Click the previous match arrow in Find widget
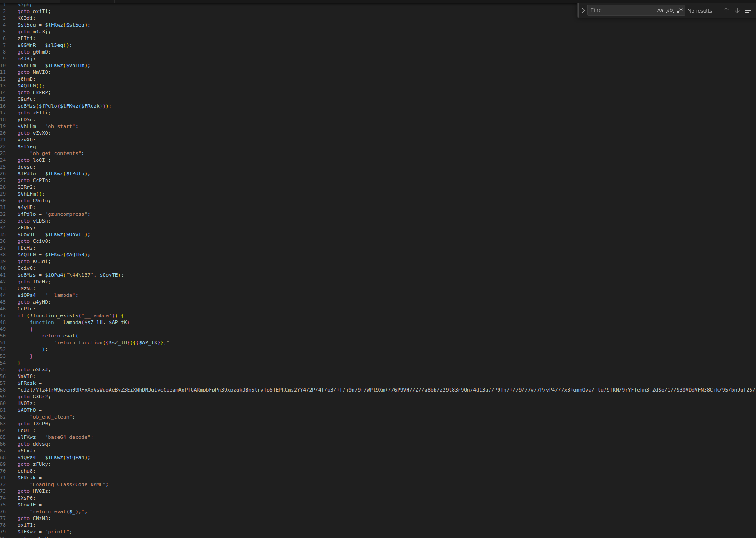Viewport: 756px width, 538px height. pyautogui.click(x=726, y=10)
